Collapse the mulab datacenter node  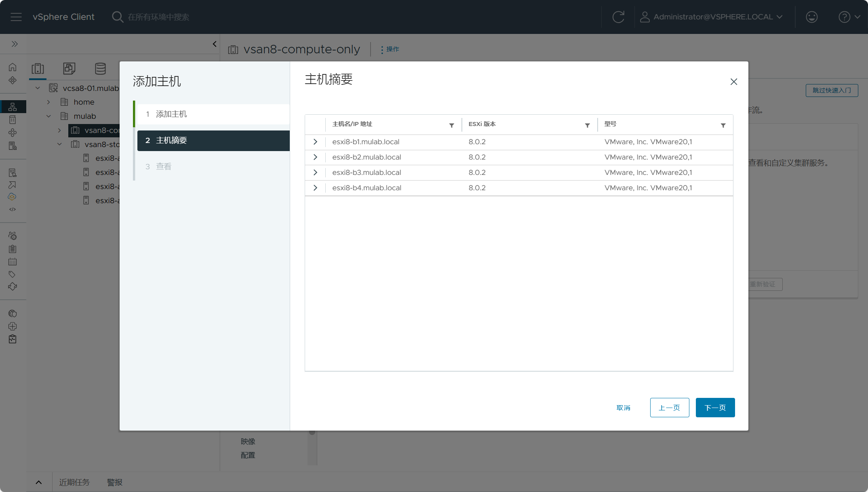pyautogui.click(x=48, y=116)
